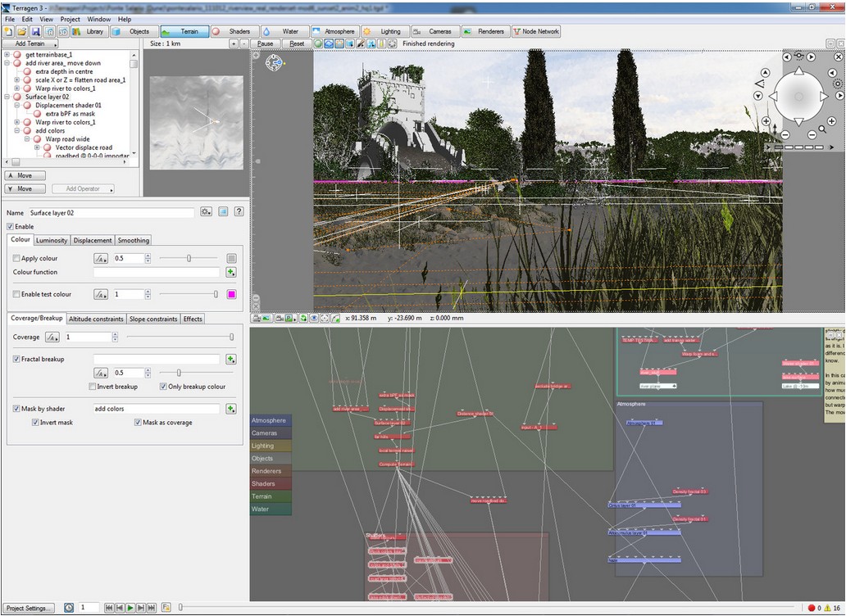Open Project Settings
Image resolution: width=846 pixels, height=616 pixels.
click(x=30, y=608)
